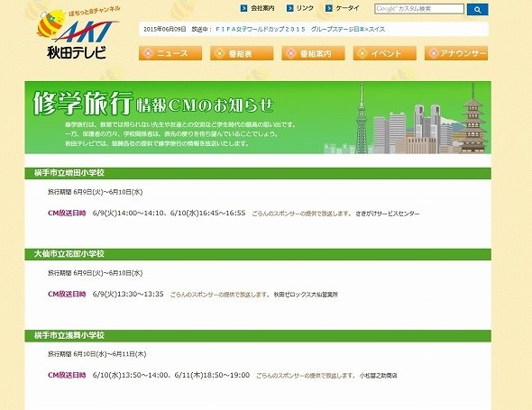Click CM放送日時 label under 浅舞小学校
Viewport: 532px width, 410px height.
pyautogui.click(x=67, y=375)
